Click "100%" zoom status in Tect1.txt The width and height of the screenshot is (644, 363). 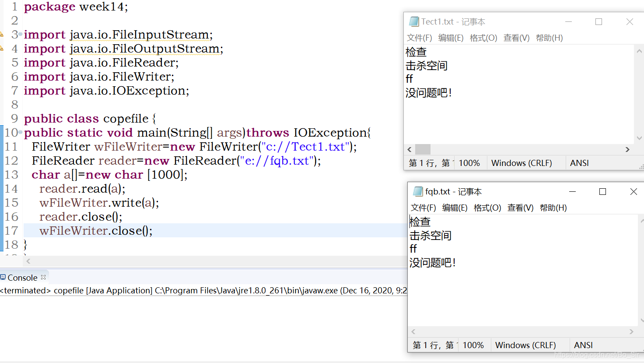tap(469, 163)
